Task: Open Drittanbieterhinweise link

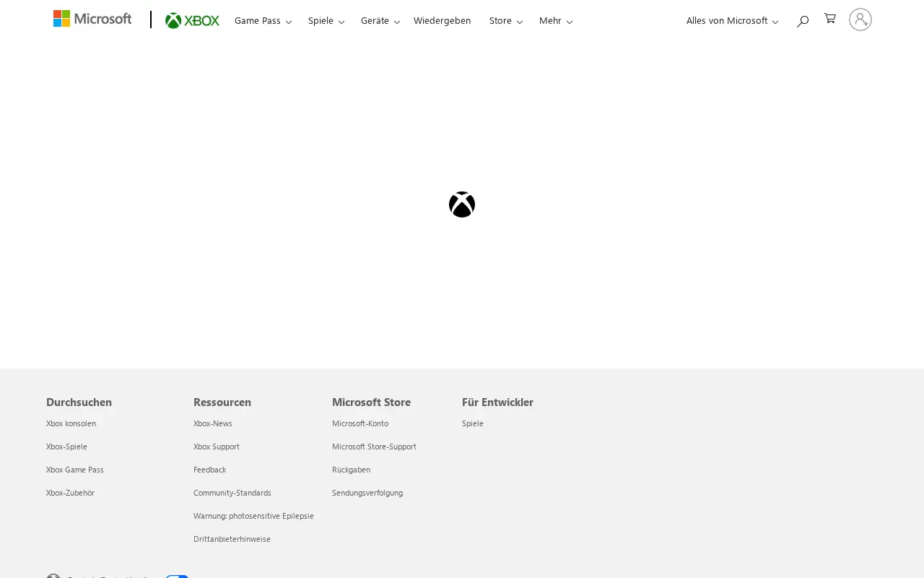Action: pos(232,539)
